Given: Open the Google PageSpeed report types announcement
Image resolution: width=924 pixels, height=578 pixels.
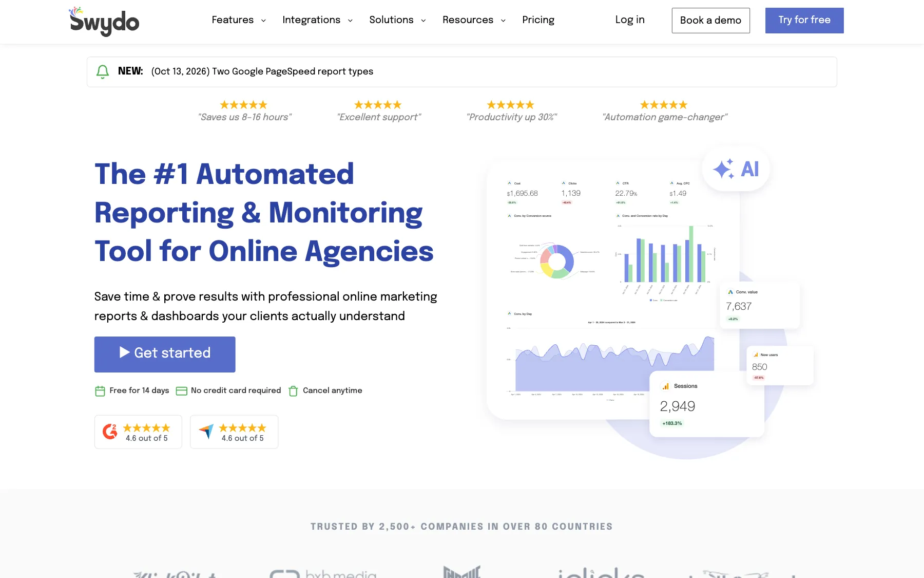Looking at the screenshot, I should click(262, 71).
